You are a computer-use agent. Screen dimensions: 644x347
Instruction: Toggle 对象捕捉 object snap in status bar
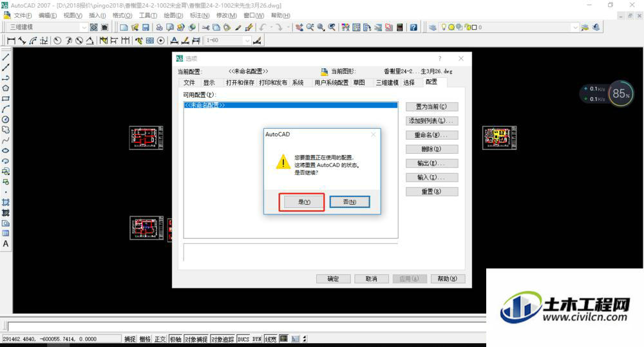[196, 339]
